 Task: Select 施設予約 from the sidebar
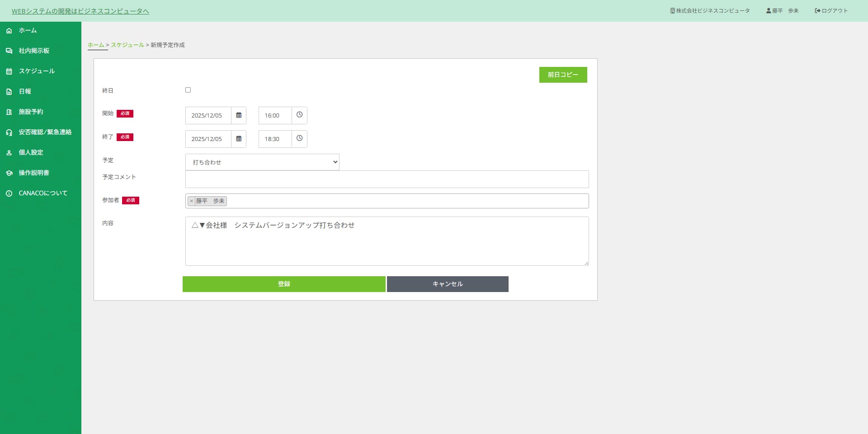click(x=31, y=112)
